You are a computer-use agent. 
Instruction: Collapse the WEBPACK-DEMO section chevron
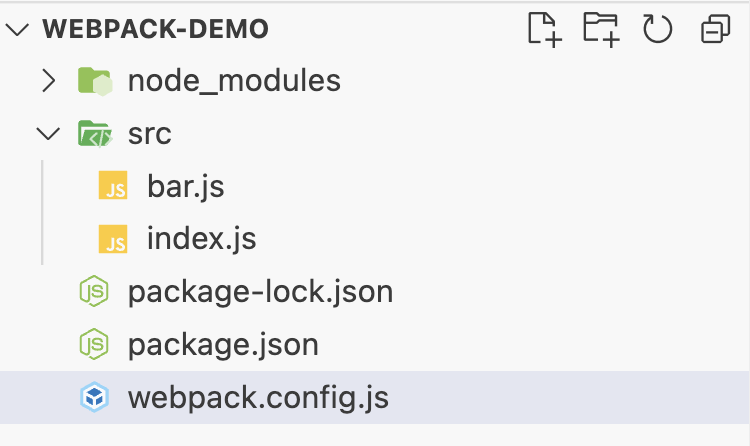[17, 30]
